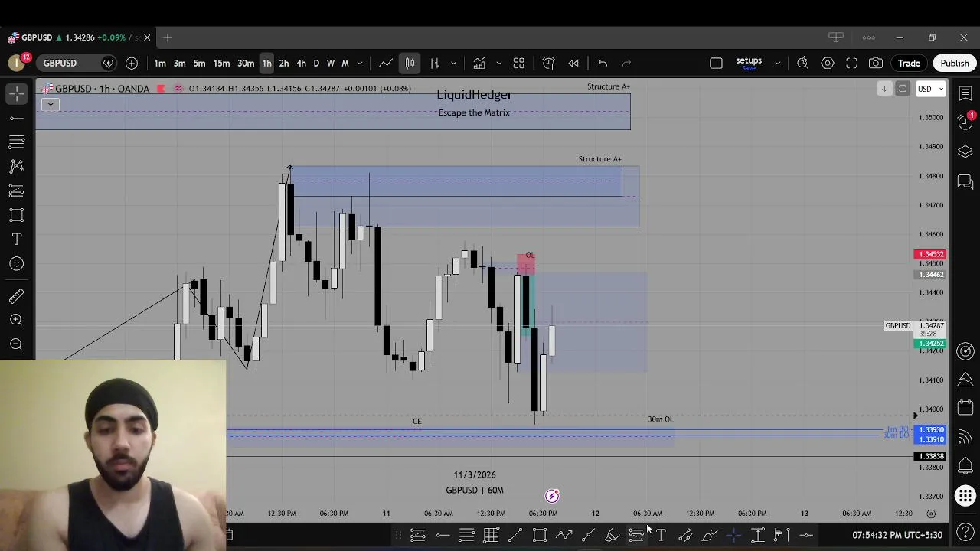Open the user profile avatar menu
This screenshot has height=551, width=980.
17,63
